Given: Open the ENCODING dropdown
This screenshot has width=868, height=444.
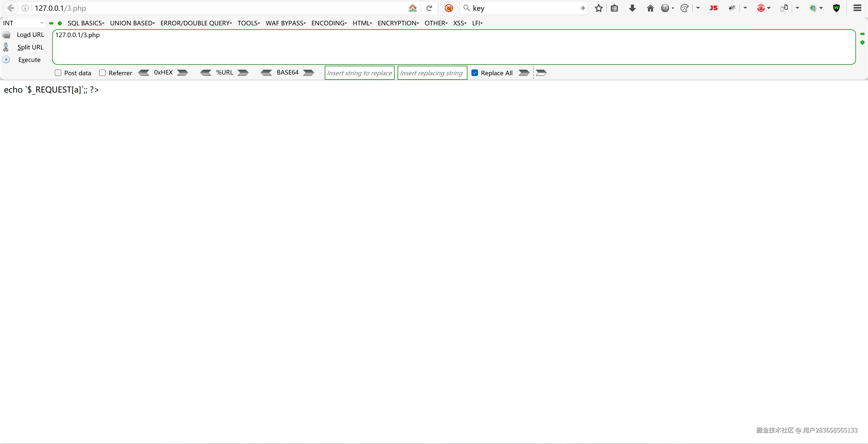Looking at the screenshot, I should [329, 23].
